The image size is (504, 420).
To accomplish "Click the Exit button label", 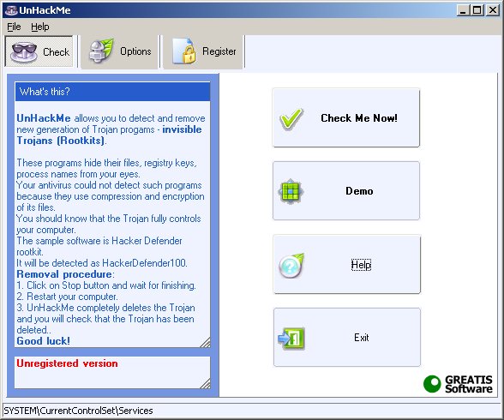I will click(x=362, y=338).
